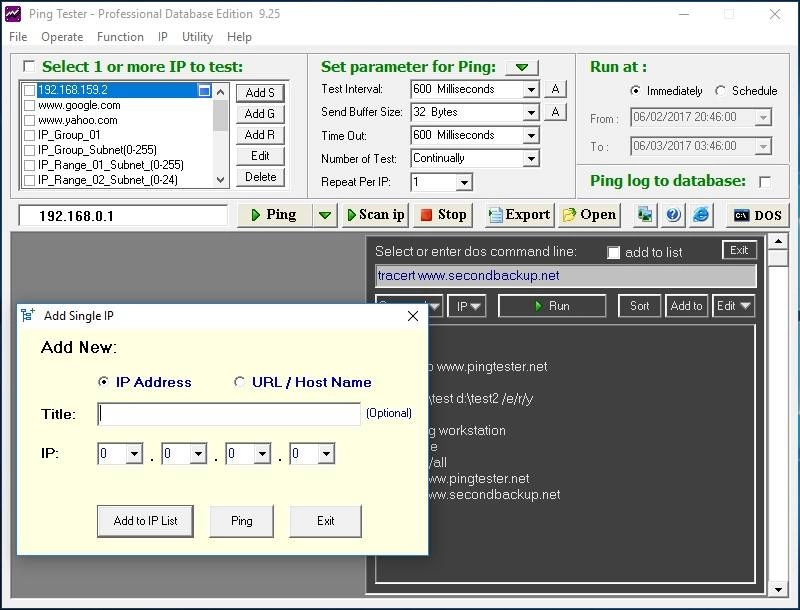Open Send Buffer Size dropdown
The width and height of the screenshot is (800, 610).
[531, 112]
